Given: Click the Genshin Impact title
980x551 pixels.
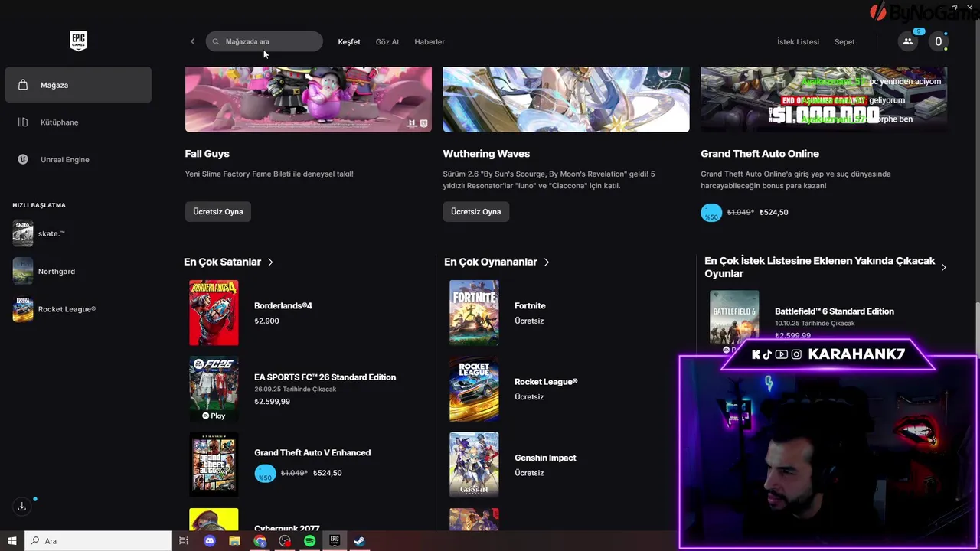Looking at the screenshot, I should click(x=545, y=458).
